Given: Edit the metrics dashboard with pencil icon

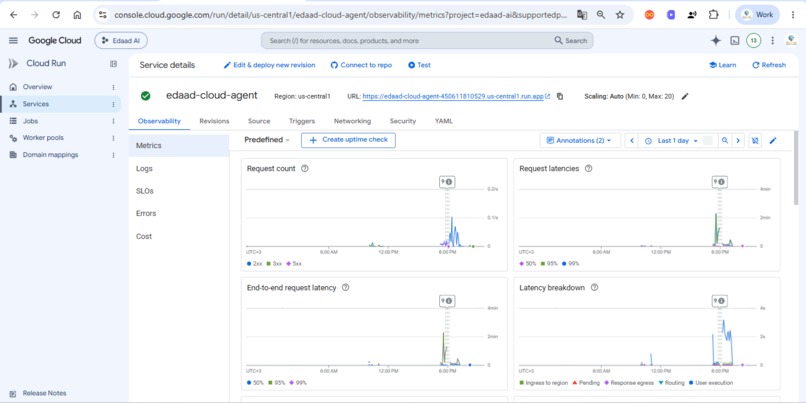Looking at the screenshot, I should tap(773, 140).
